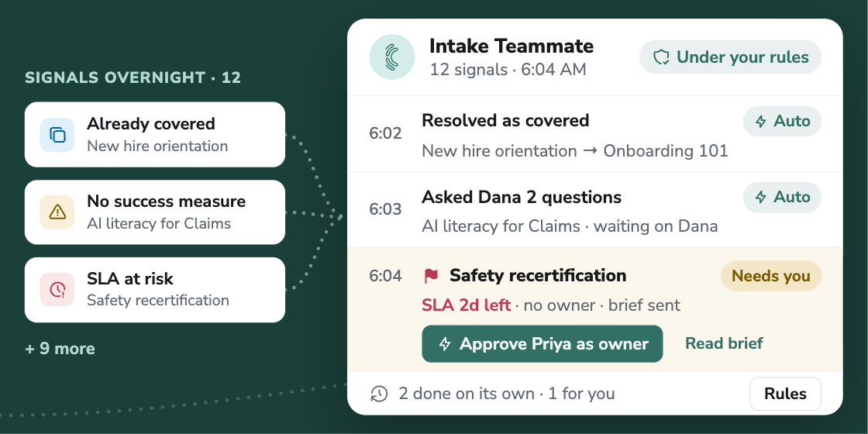This screenshot has width=868, height=434.
Task: Open the Rules button
Action: pyautogui.click(x=786, y=394)
